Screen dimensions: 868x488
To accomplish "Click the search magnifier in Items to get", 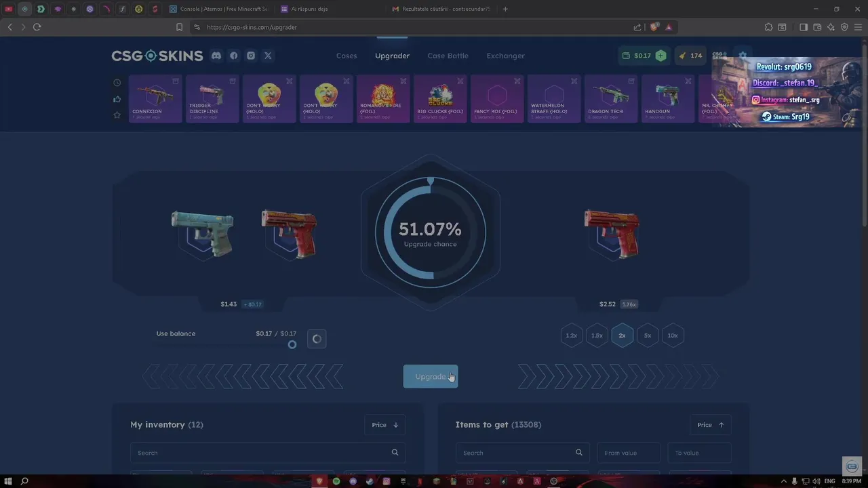I will point(578,453).
